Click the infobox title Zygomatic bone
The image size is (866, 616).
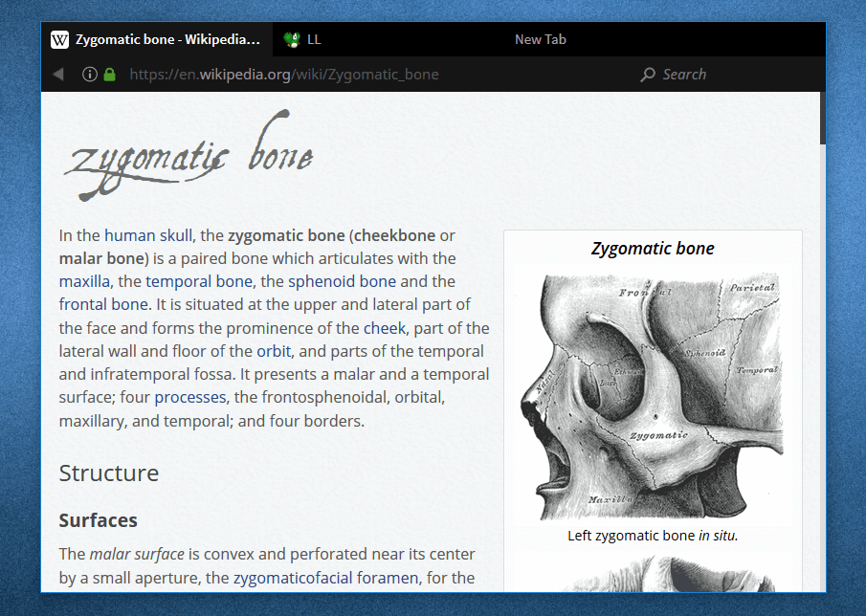click(x=653, y=249)
